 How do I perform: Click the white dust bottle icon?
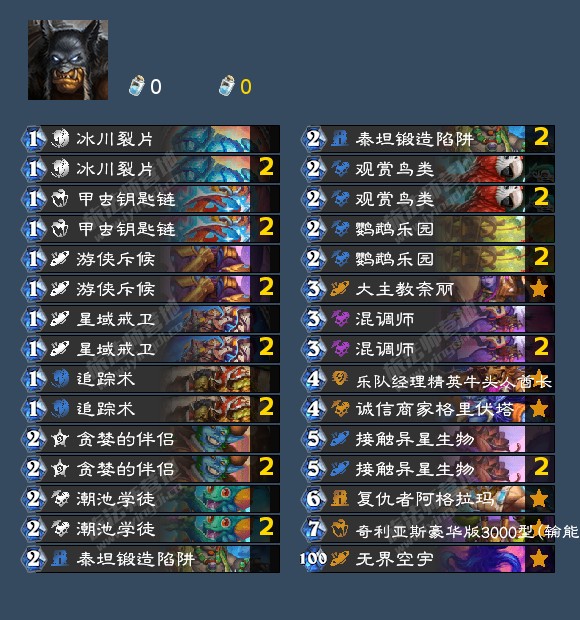[137, 85]
